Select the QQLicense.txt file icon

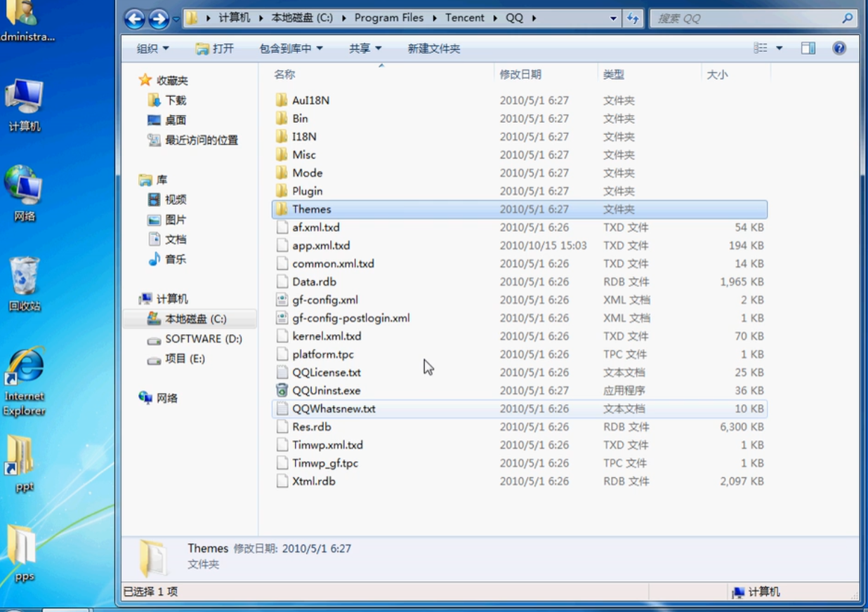282,372
